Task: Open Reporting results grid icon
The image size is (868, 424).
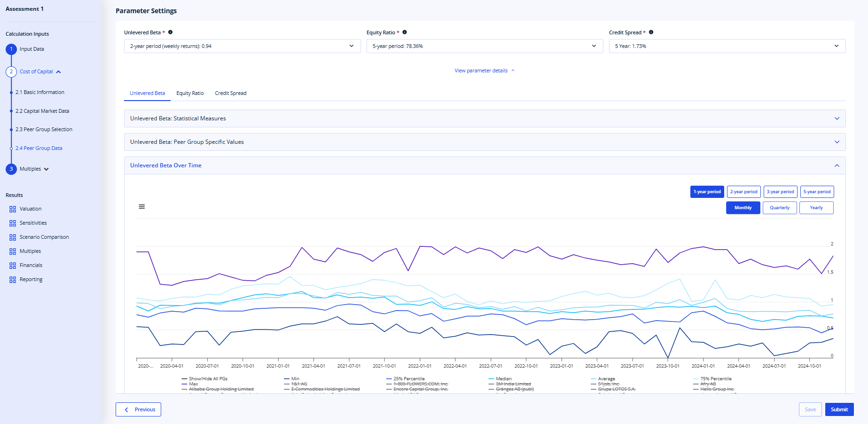Action: 13,280
